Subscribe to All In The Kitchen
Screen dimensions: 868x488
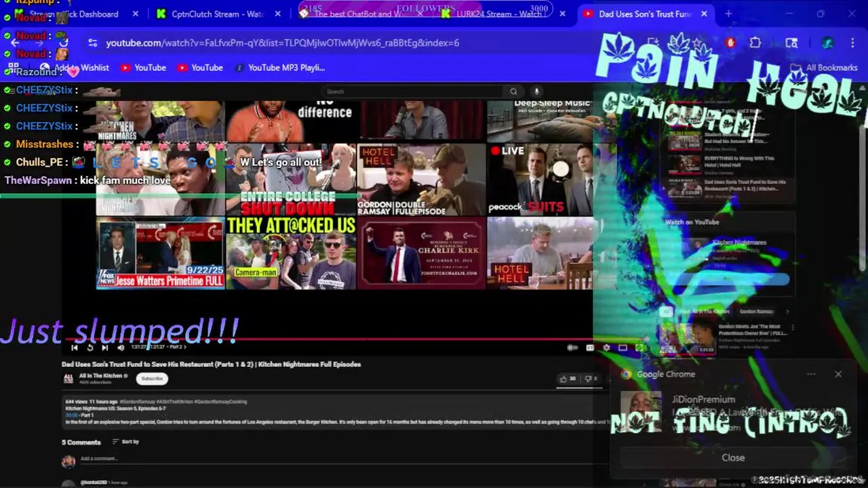[x=152, y=379]
